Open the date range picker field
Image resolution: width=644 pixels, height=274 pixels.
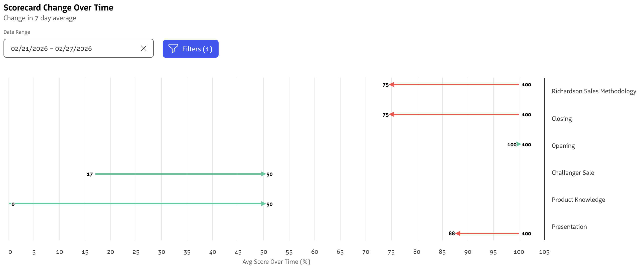click(x=75, y=48)
